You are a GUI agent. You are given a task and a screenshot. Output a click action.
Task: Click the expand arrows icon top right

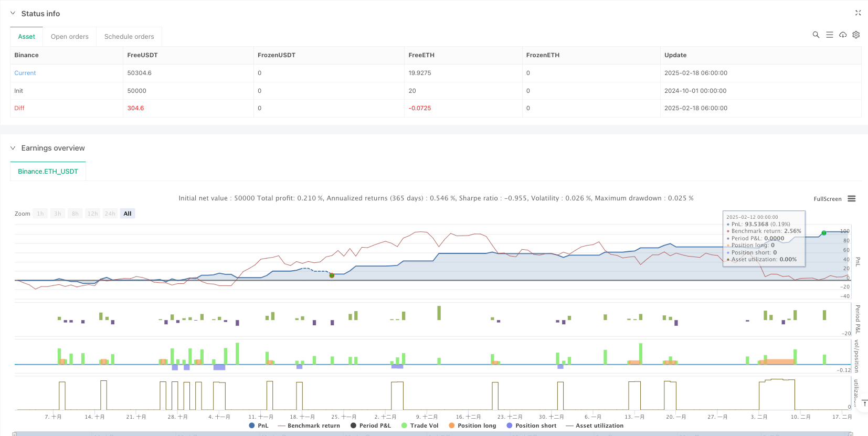858,13
